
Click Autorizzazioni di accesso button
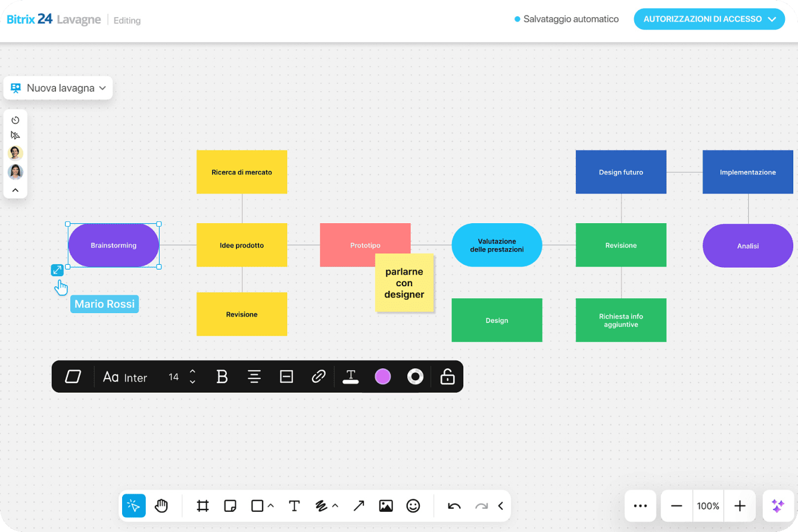pyautogui.click(x=709, y=19)
